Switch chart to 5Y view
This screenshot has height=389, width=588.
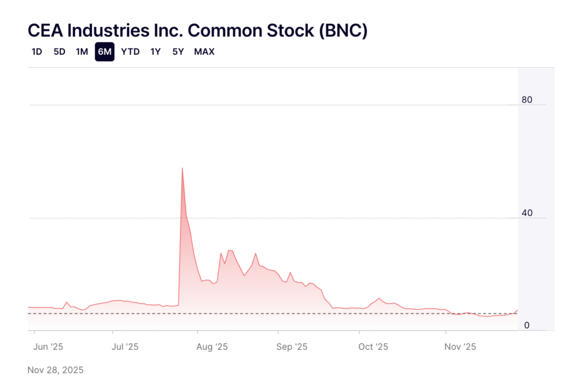(x=178, y=52)
